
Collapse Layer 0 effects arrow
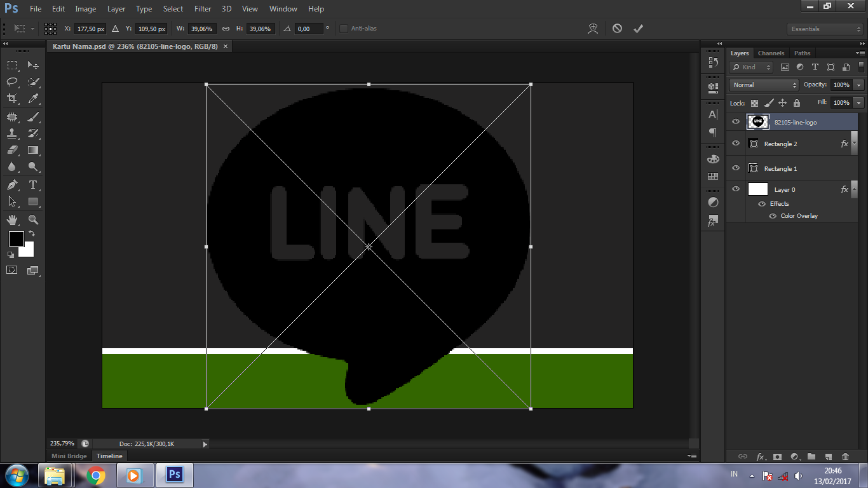tap(855, 189)
